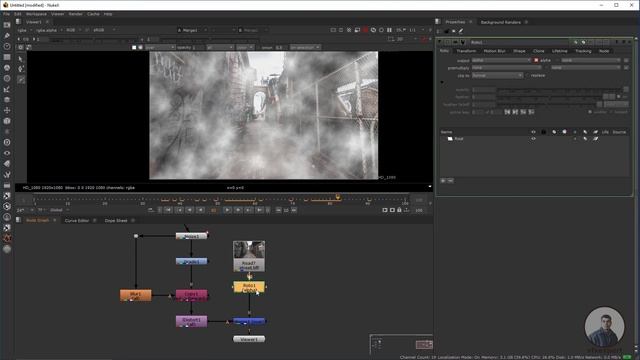Open the clip to format dropdown

coord(497,75)
